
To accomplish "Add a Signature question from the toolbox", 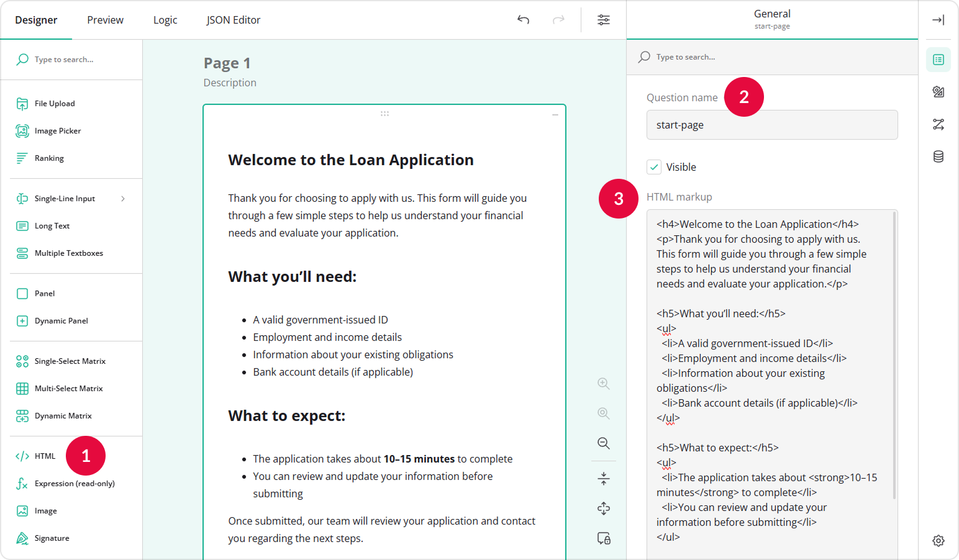I will click(51, 538).
